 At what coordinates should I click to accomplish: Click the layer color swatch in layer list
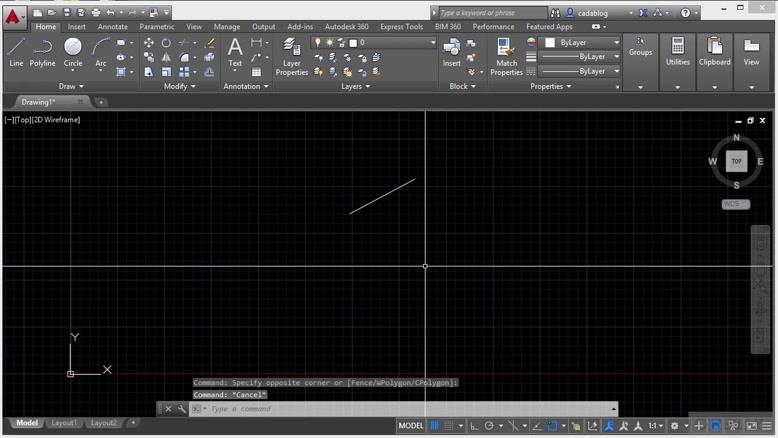pyautogui.click(x=353, y=43)
